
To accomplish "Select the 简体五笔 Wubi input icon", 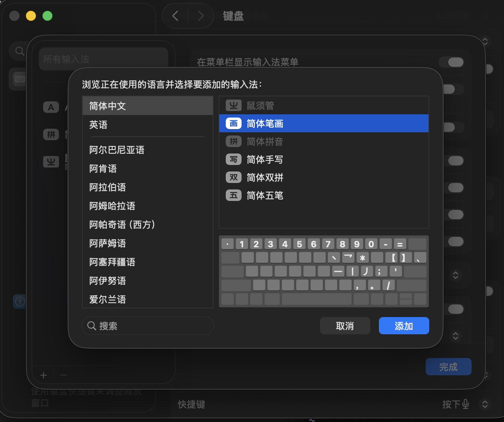I will tap(233, 195).
